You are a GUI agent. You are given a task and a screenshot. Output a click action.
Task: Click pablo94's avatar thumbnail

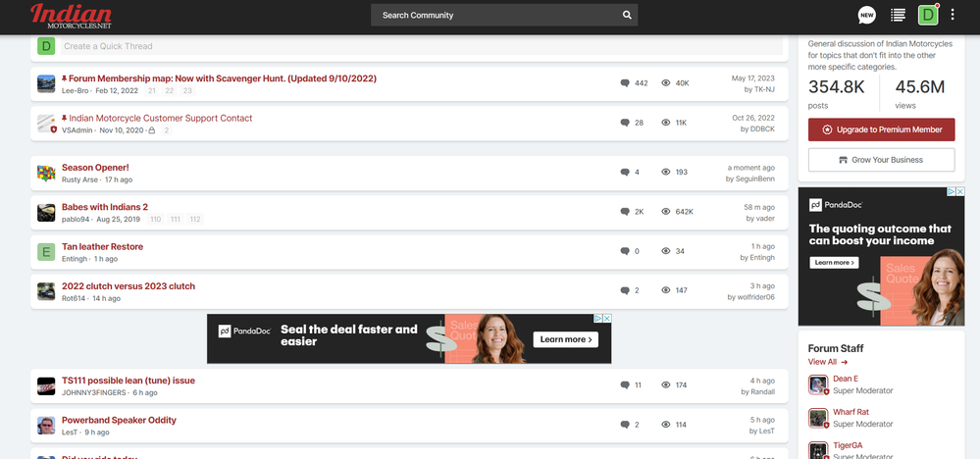[46, 212]
